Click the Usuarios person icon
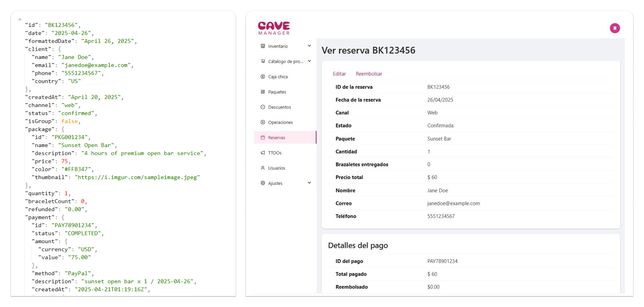Viewport: 644px width, 307px height. [263, 168]
